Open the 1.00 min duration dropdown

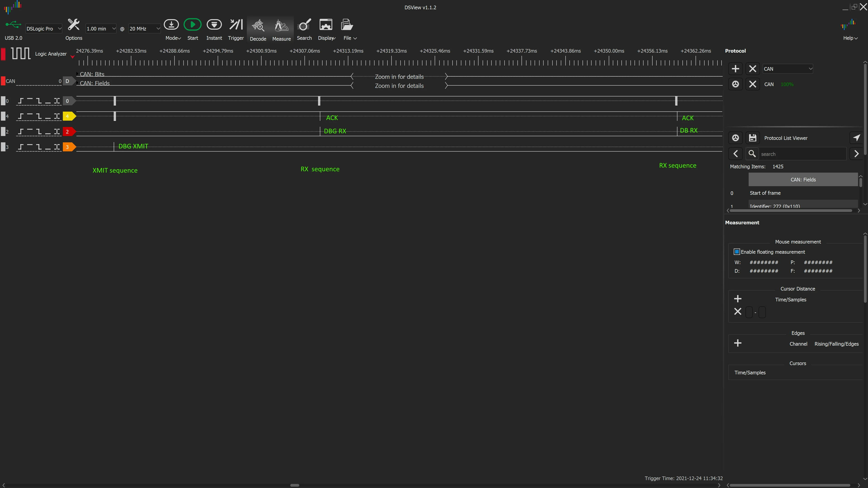[101, 29]
